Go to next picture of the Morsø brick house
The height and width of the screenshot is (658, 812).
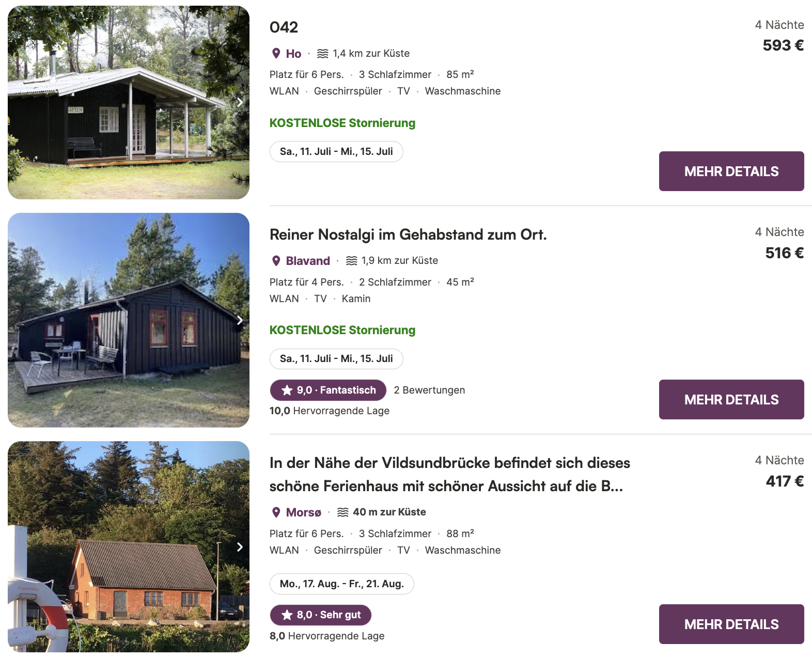tap(240, 547)
